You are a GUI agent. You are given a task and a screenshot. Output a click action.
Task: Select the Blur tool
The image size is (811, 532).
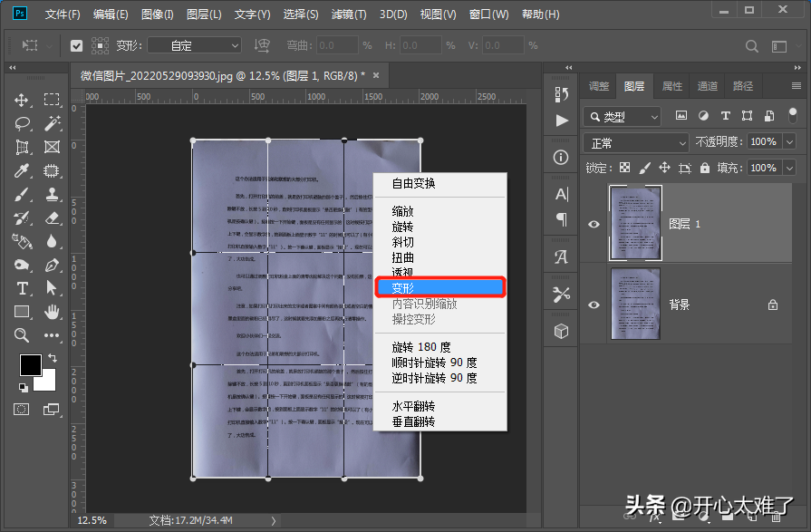(52, 242)
